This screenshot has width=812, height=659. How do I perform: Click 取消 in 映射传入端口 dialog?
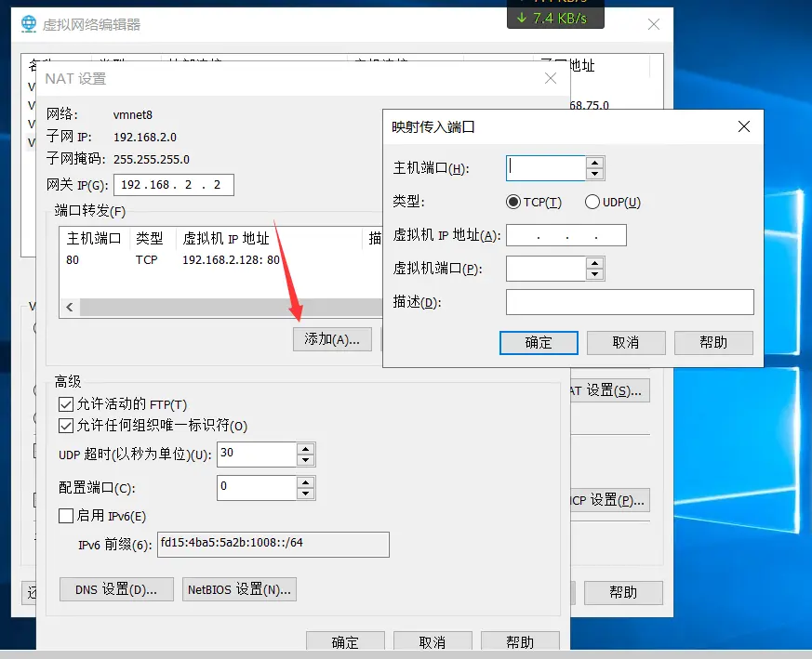tap(626, 343)
